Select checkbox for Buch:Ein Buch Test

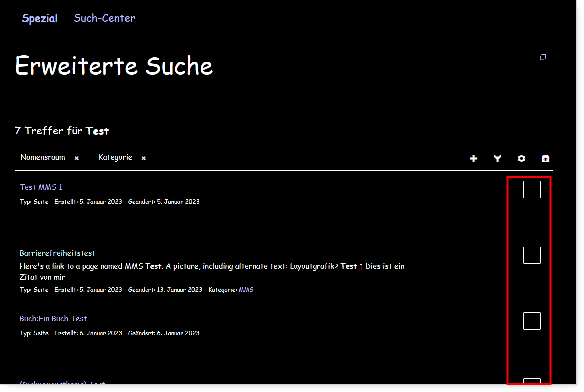532,321
